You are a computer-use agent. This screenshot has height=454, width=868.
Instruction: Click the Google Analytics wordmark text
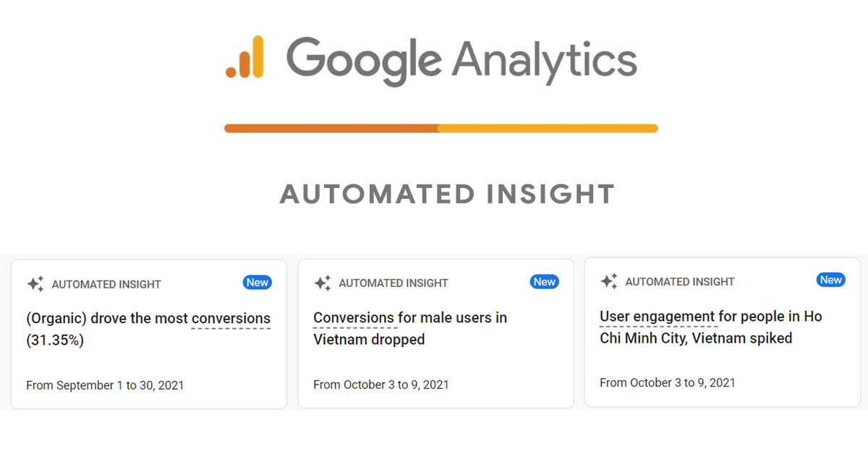pyautogui.click(x=461, y=61)
